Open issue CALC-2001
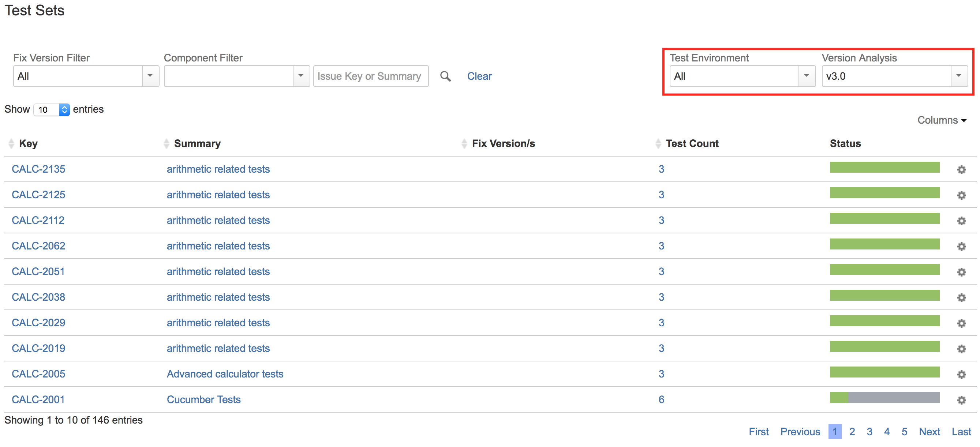980x447 pixels. tap(38, 399)
